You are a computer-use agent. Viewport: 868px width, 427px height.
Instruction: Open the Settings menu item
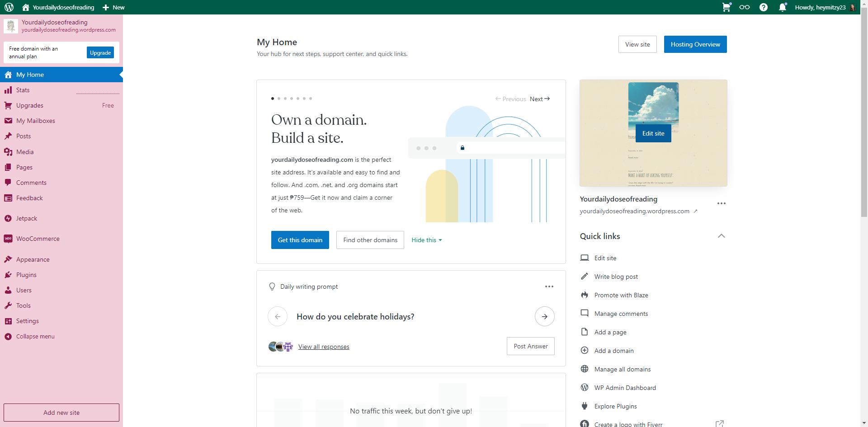click(x=61, y=321)
